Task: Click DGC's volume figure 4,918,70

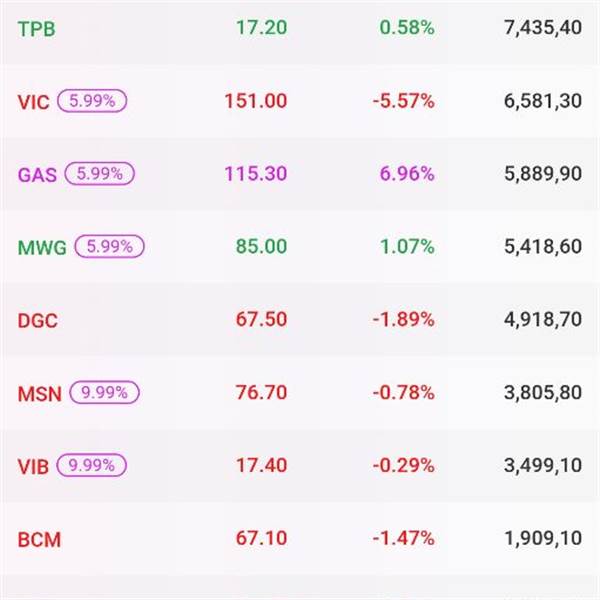Action: tap(543, 320)
